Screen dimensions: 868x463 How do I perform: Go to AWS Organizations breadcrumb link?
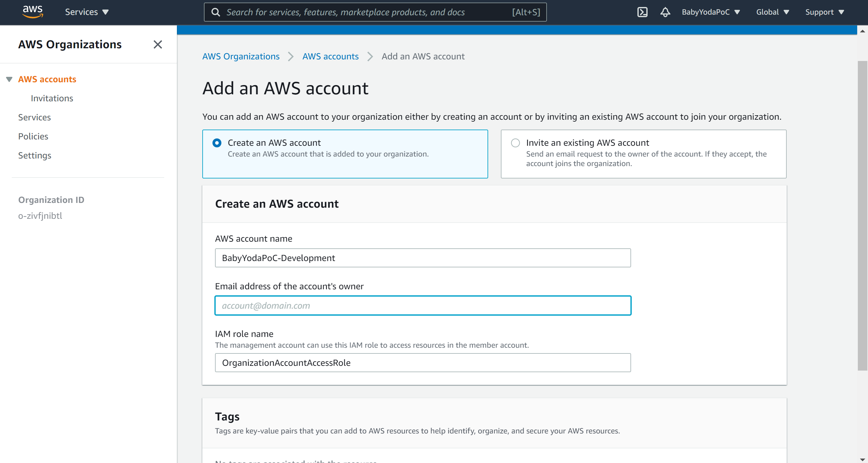pyautogui.click(x=241, y=56)
